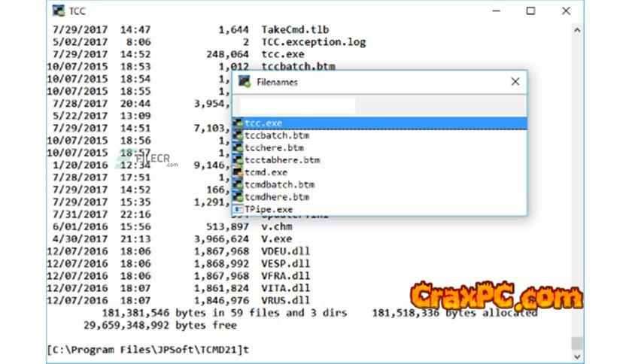Click the 7/31/2017 22:16 timestamp

(x=102, y=214)
